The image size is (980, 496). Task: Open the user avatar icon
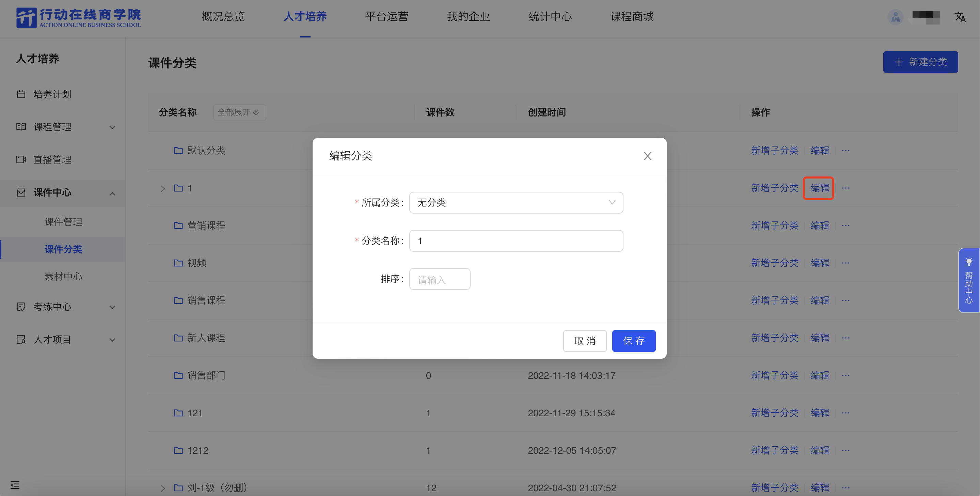(896, 17)
